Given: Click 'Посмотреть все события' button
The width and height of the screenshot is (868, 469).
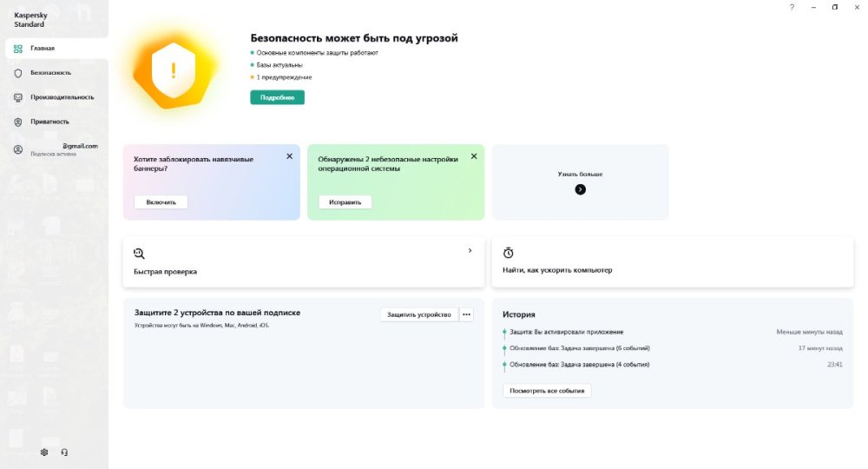Looking at the screenshot, I should coord(547,391).
